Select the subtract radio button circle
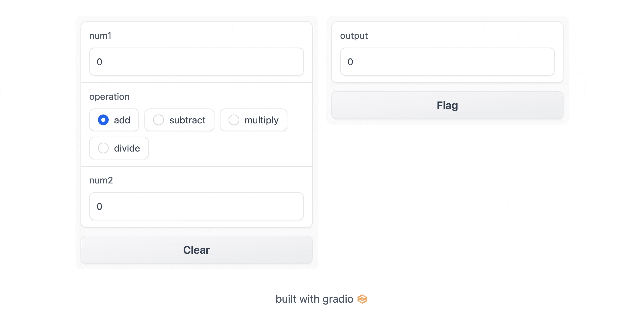644x312 pixels. point(159,120)
